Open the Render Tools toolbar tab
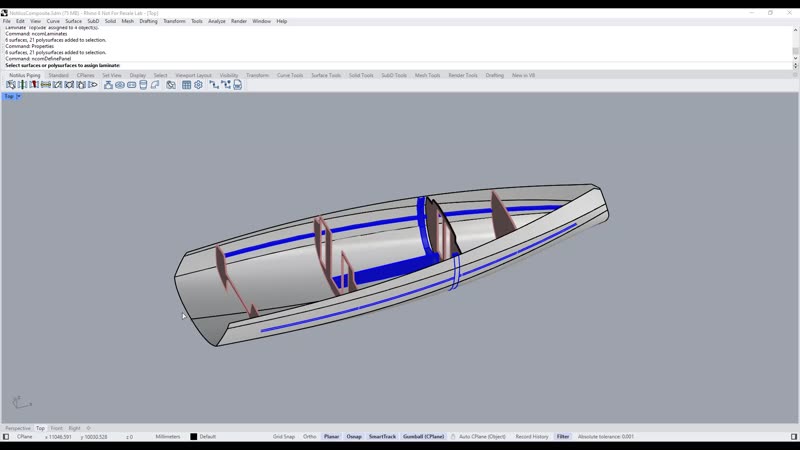This screenshot has height=450, width=800. (x=463, y=76)
